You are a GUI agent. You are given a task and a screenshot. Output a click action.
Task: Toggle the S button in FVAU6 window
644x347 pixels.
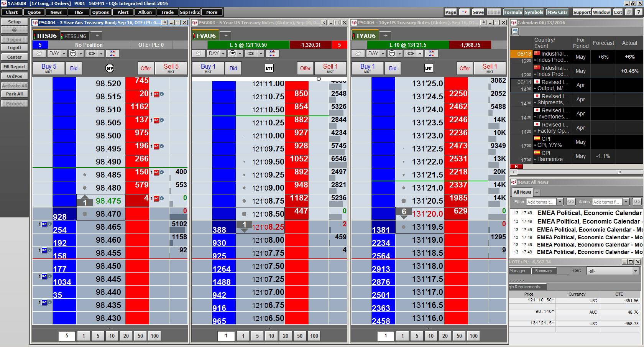[x=199, y=53]
